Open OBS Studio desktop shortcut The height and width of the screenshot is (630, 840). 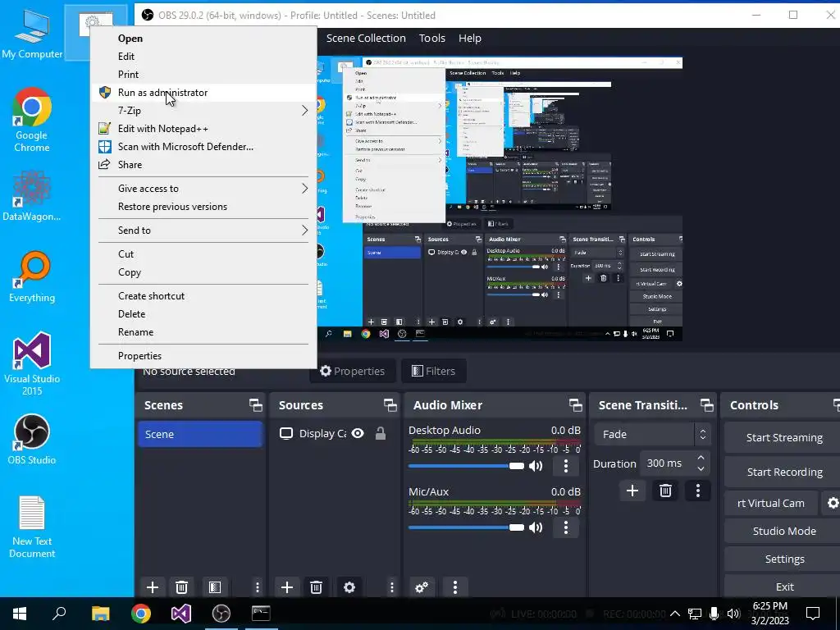coord(32,440)
